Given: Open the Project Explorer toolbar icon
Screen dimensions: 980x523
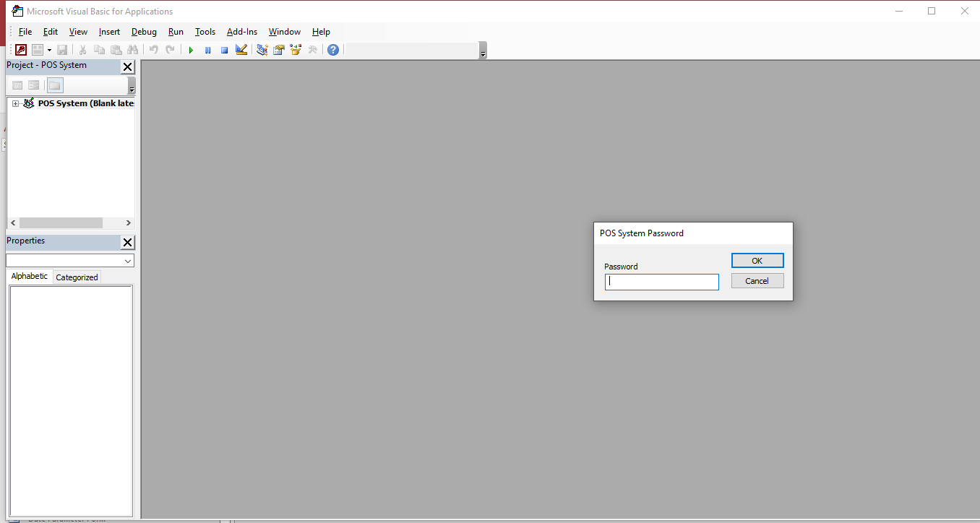Looking at the screenshot, I should pyautogui.click(x=262, y=50).
